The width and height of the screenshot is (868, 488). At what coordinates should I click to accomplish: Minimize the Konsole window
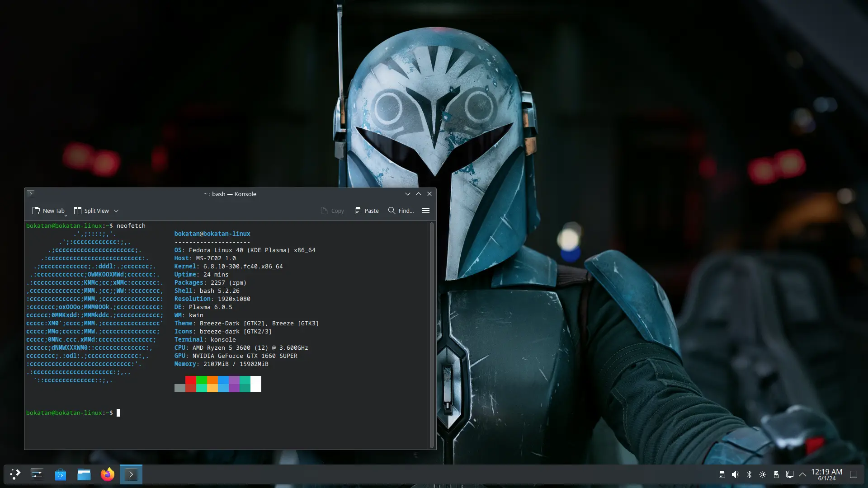(408, 194)
